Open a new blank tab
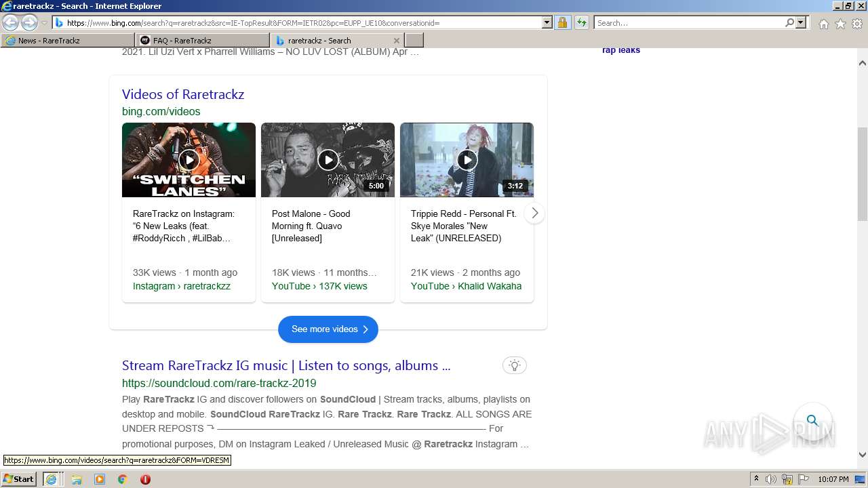This screenshot has width=868, height=488. (x=414, y=41)
